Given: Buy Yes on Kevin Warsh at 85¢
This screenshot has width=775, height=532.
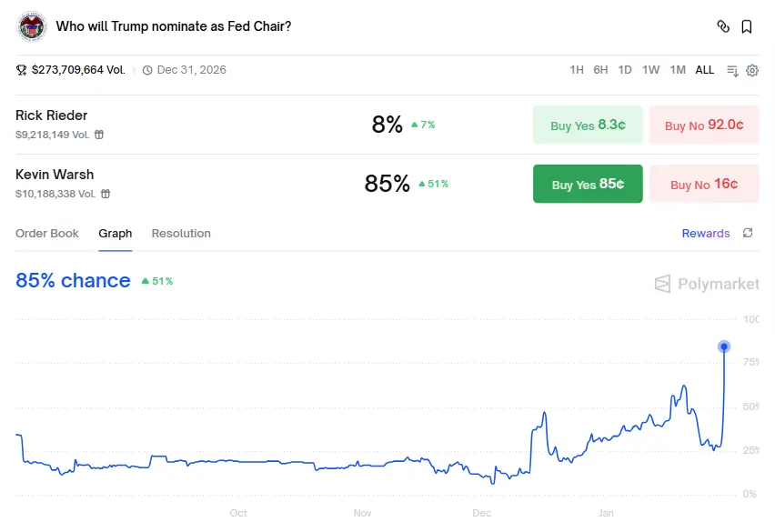Looking at the screenshot, I should [588, 184].
